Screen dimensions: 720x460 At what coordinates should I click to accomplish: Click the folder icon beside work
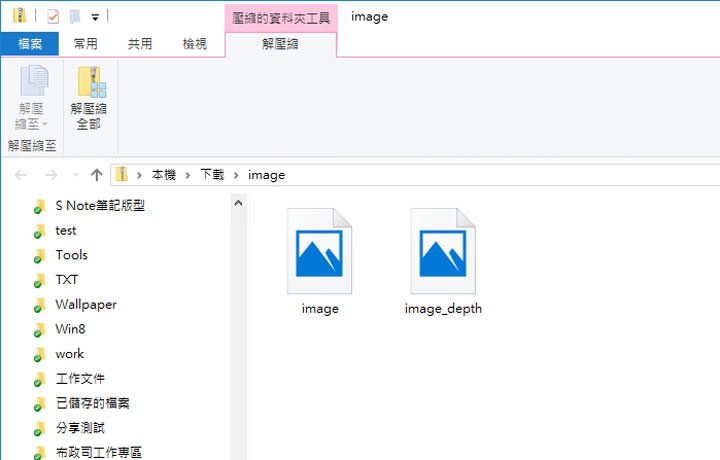tap(40, 355)
